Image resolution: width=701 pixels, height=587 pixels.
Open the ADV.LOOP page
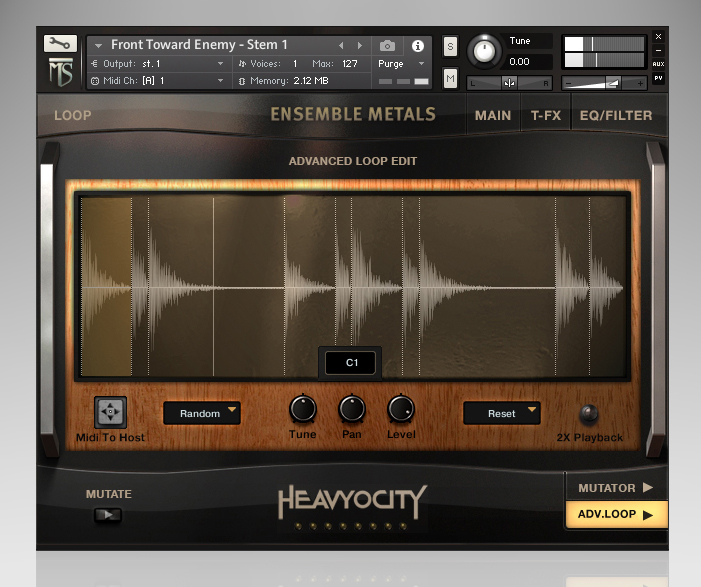(616, 515)
